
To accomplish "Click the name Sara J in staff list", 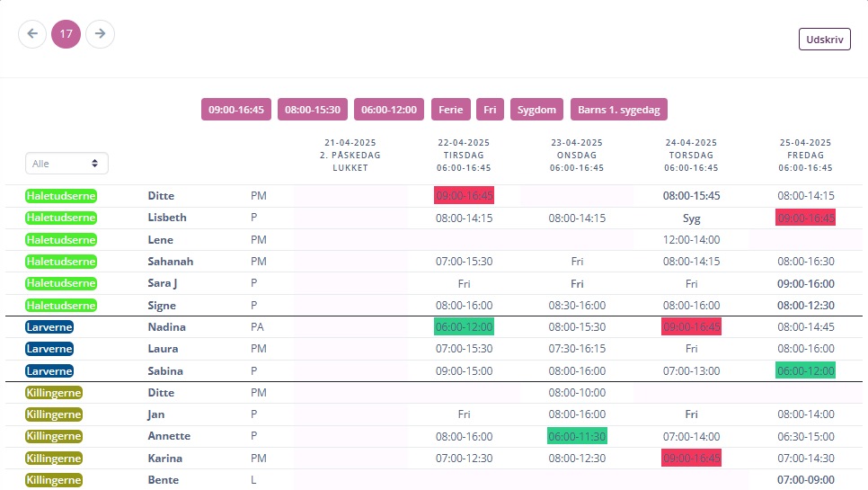I will [163, 283].
